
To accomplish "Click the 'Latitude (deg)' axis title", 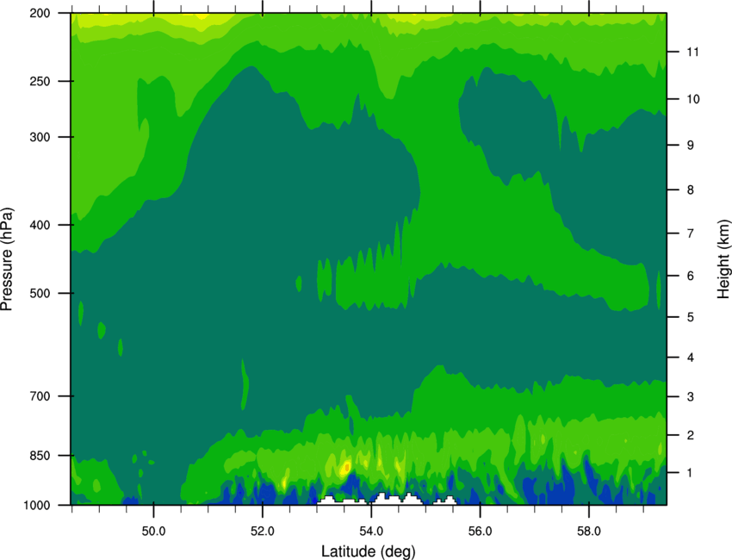I will click(369, 551).
